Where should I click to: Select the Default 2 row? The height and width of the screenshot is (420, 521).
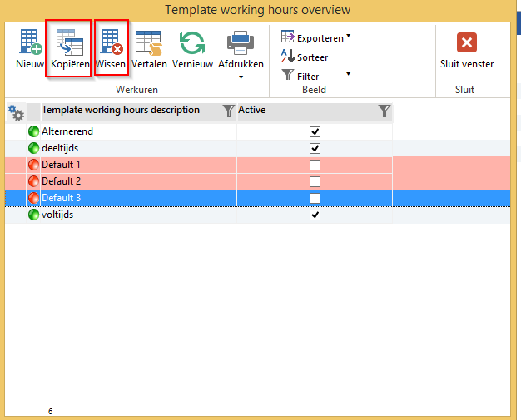click(x=125, y=181)
